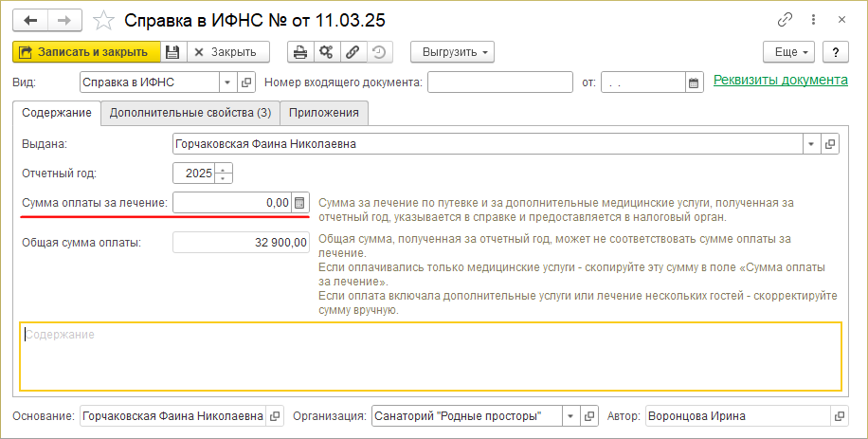Screen dimensions: 868x439
Task: Switch to the Приложения tab
Action: (x=324, y=113)
